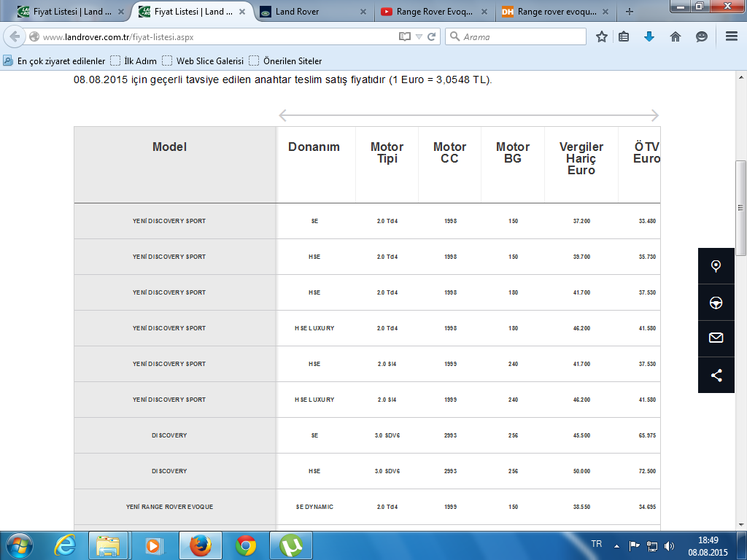
Task: Switch to the Range Rover Evoq... YouTube tab
Action: coord(436,12)
